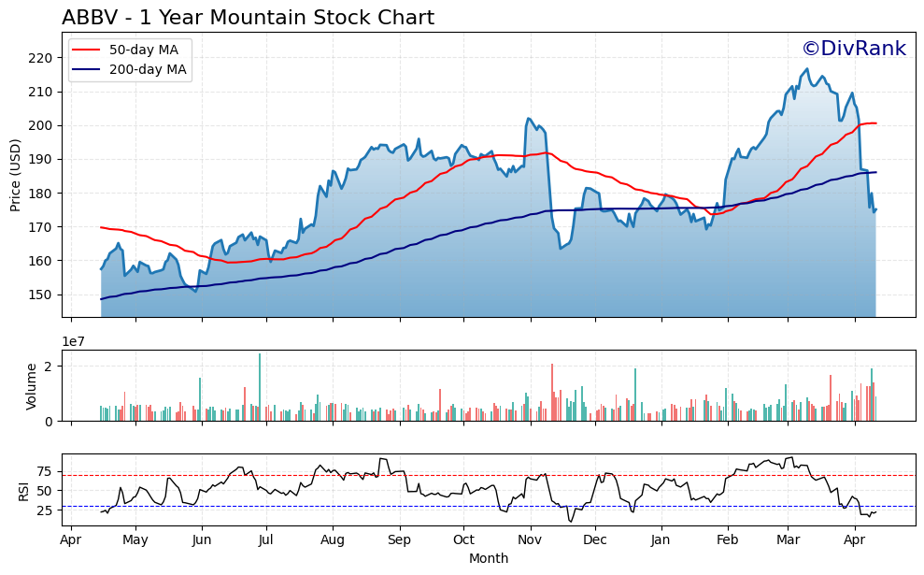924x575 pixels.
Task: Click the 190 price tick label
Action: (41, 160)
